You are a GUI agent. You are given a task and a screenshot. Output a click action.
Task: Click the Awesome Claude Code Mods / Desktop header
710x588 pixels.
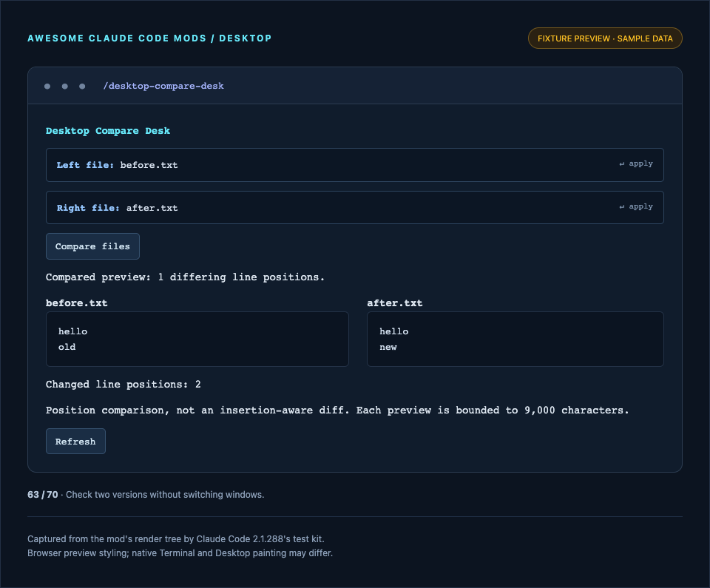[x=149, y=38]
